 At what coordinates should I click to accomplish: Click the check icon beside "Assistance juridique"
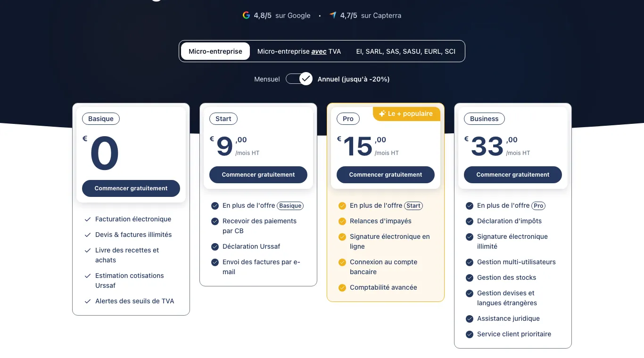coord(470,319)
